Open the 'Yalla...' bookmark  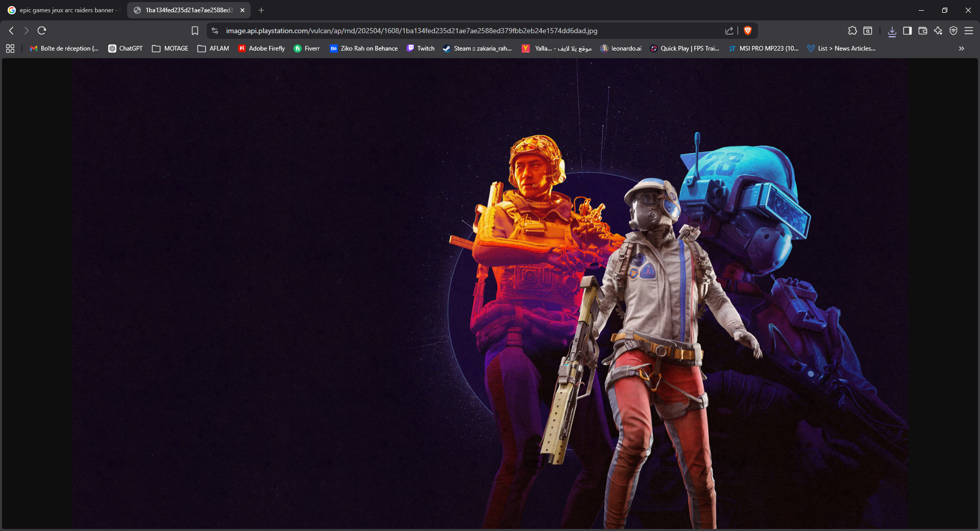pyautogui.click(x=556, y=49)
